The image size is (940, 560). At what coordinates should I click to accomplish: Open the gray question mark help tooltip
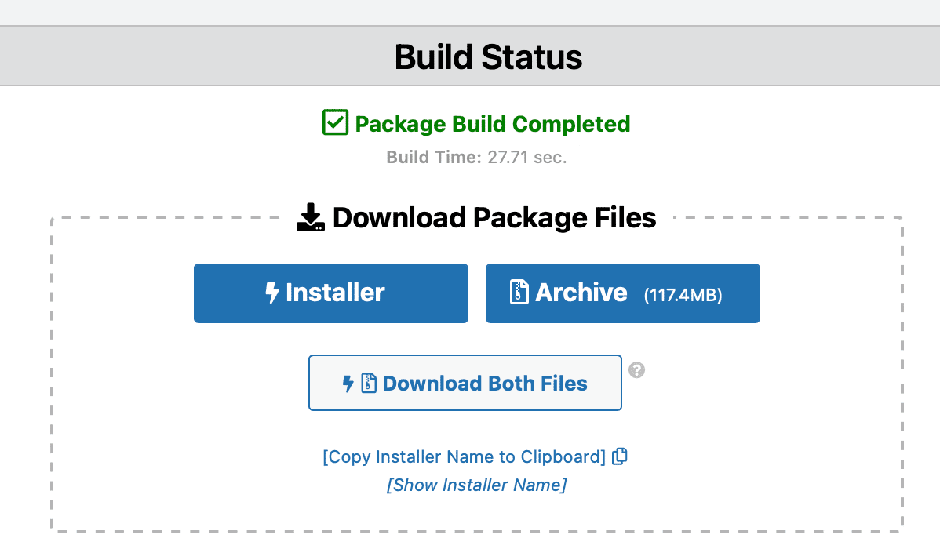pos(637,370)
